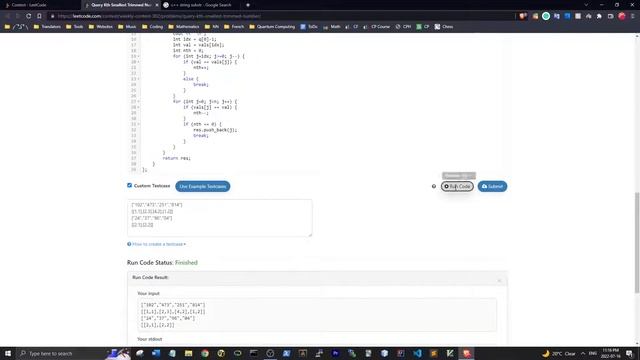Click the res.push_back(j); code line
This screenshot has height=360, width=640.
[215, 130]
